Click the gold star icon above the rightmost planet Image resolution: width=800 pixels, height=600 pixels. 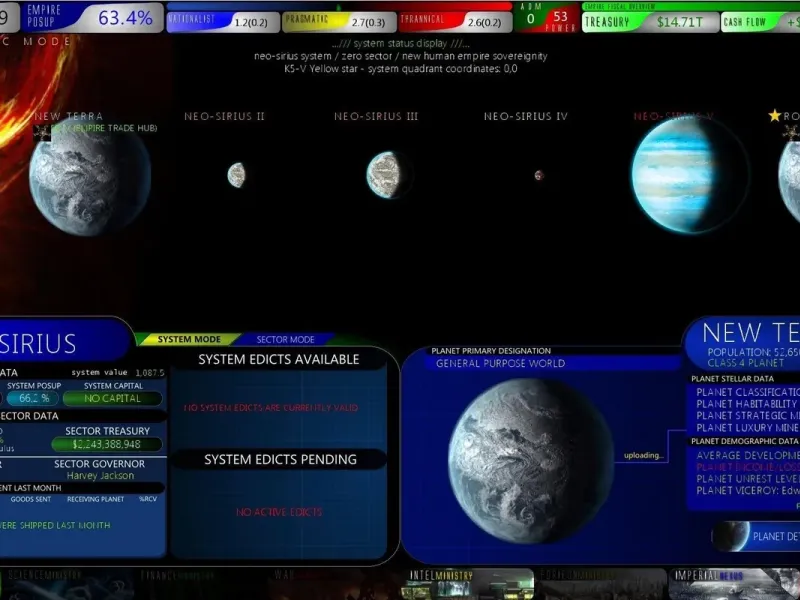(x=774, y=116)
